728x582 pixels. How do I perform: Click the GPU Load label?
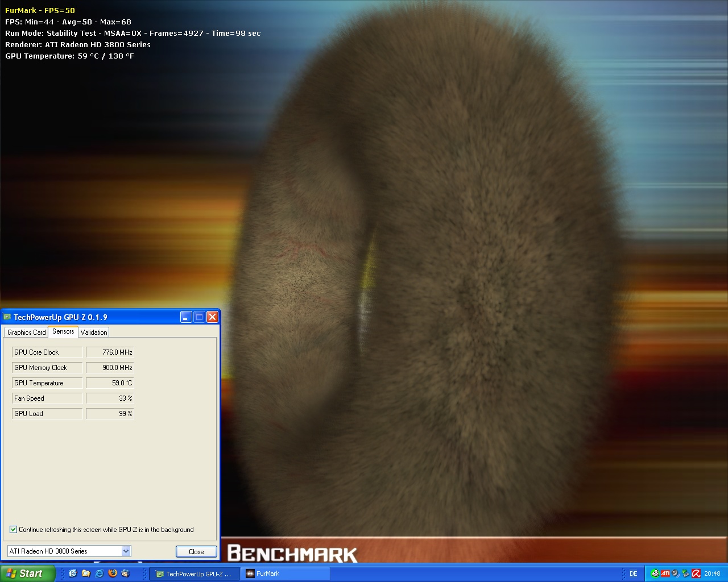[x=47, y=414]
